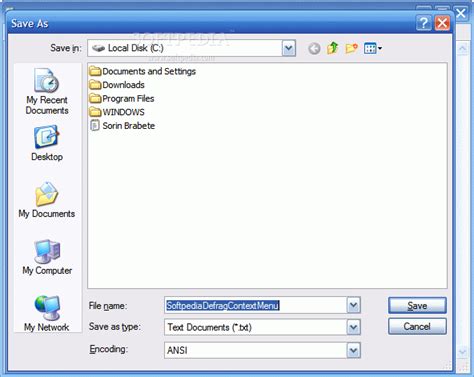474x377 pixels.
Task: Select the Downloads folder
Action: pyautogui.click(x=117, y=85)
